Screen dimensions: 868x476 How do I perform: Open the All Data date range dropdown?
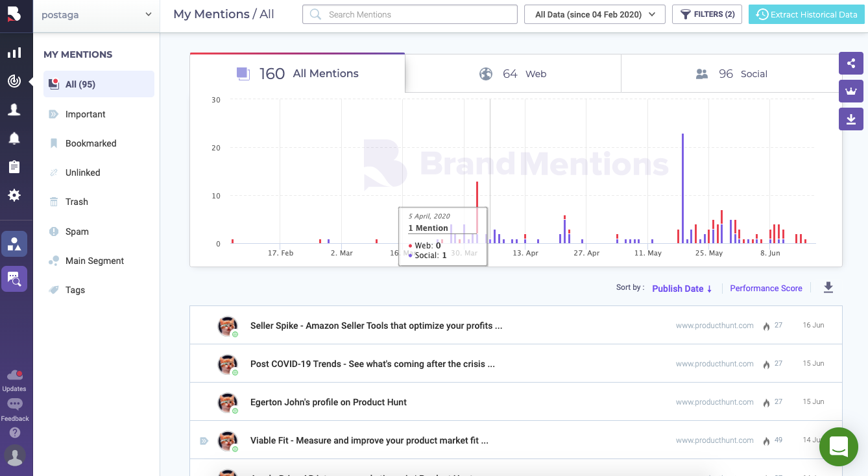[x=594, y=14]
